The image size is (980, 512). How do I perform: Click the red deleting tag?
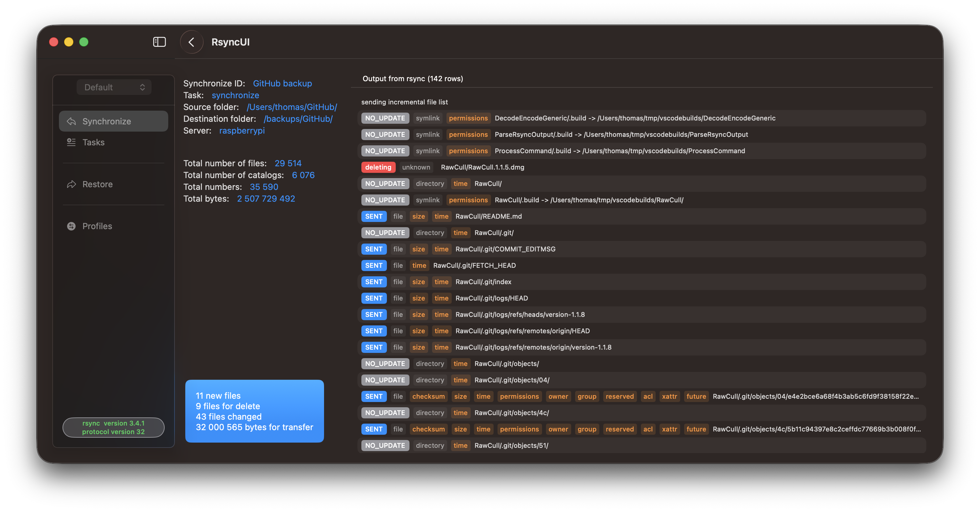(x=378, y=167)
